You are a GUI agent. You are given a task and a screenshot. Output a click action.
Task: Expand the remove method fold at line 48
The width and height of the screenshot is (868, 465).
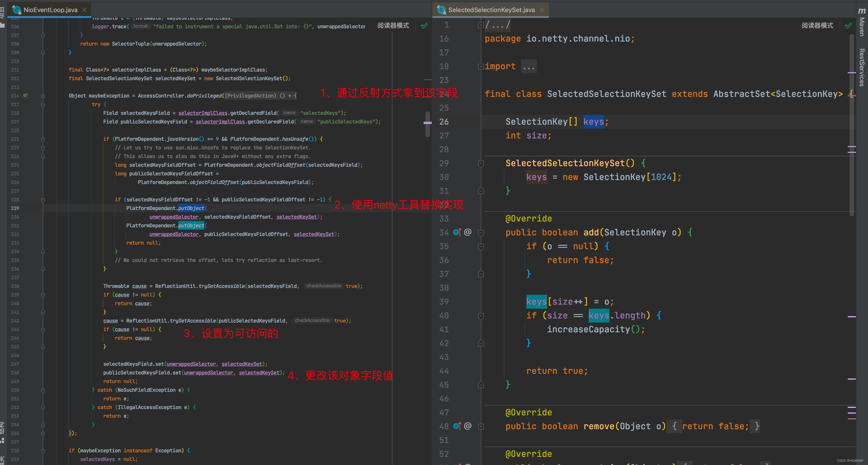coord(481,427)
